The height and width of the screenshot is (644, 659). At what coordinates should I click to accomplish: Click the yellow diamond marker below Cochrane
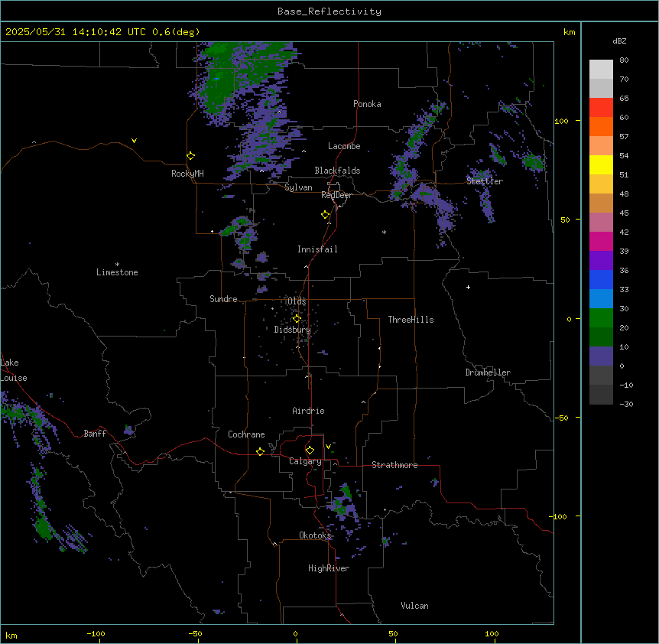[260, 451]
